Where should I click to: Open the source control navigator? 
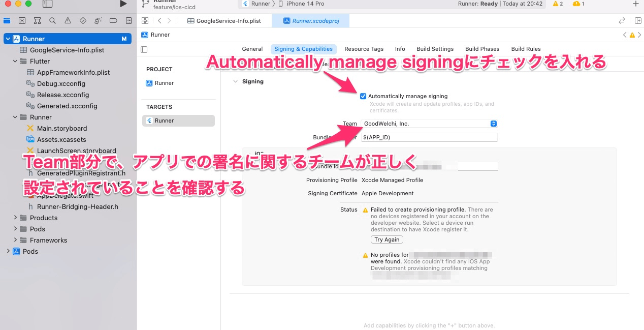tap(22, 21)
